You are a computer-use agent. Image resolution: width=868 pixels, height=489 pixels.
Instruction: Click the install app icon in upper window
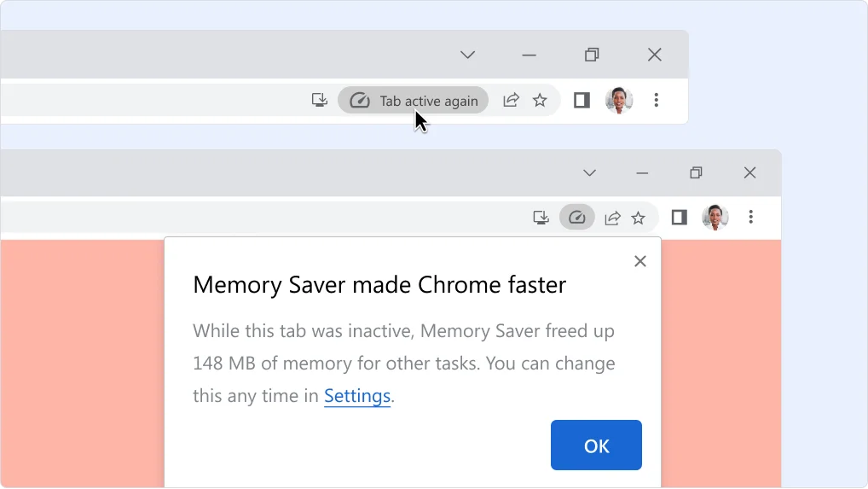[x=320, y=100]
